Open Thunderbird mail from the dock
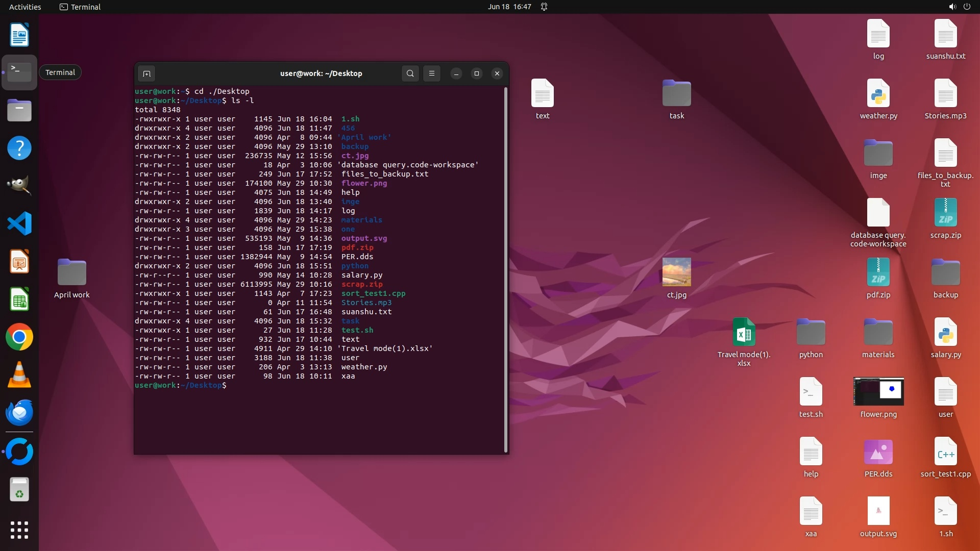Screen dimensions: 980x551 (19, 413)
